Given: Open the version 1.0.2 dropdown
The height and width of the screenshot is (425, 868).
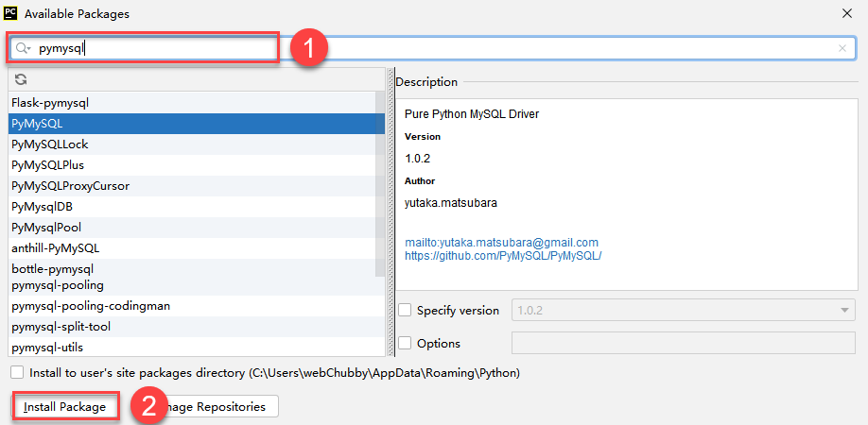Looking at the screenshot, I should point(685,310).
